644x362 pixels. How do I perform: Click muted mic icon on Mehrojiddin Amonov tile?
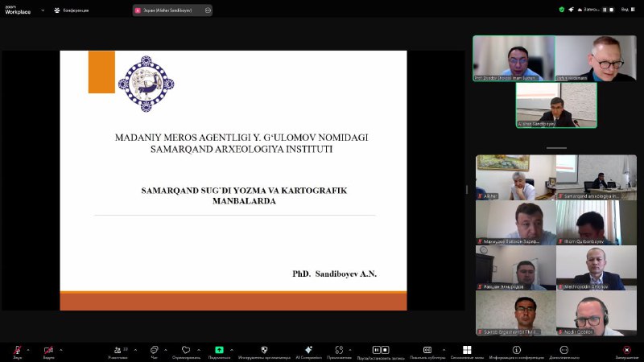[x=560, y=286]
